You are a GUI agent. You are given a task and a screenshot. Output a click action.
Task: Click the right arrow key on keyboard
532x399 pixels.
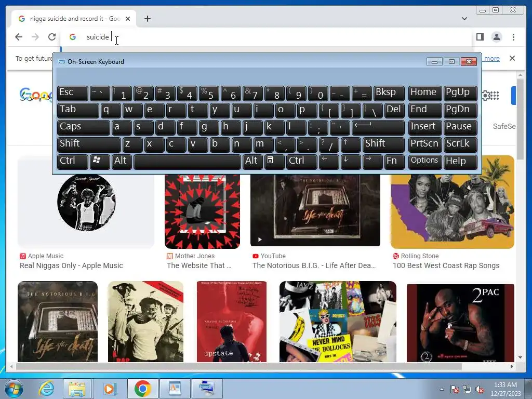click(x=372, y=162)
